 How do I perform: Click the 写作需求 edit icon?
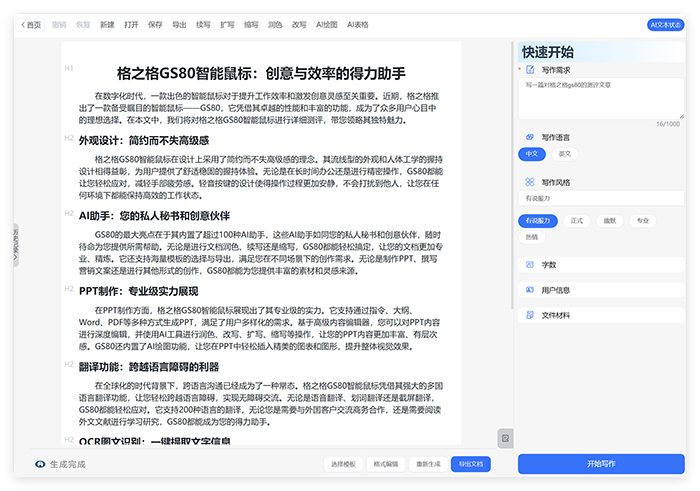(x=528, y=70)
